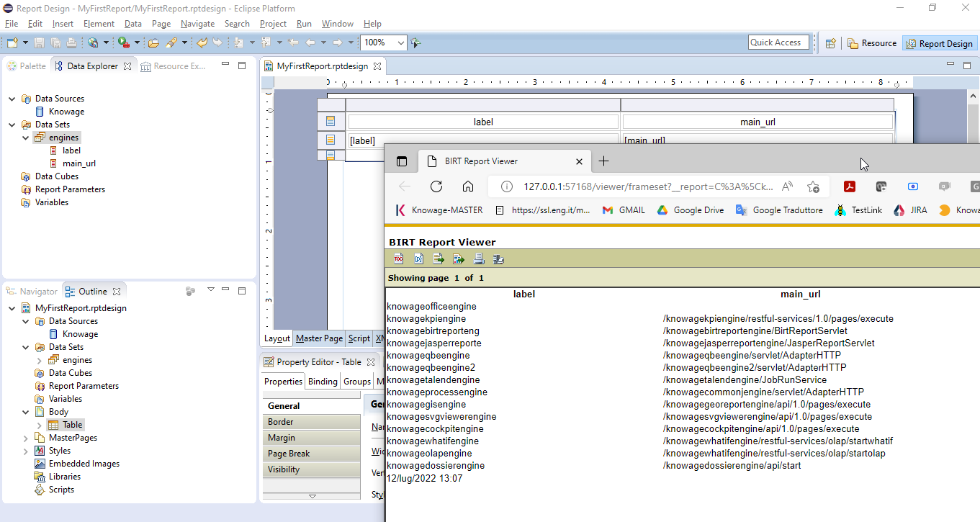The height and width of the screenshot is (522, 980).
Task: Click the Run Report parameters icon in viewer
Action: 418,258
